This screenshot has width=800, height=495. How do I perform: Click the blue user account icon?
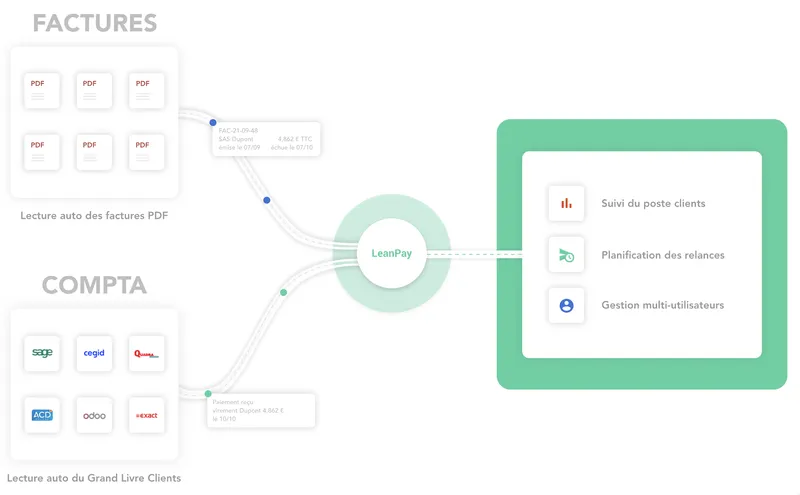[566, 305]
